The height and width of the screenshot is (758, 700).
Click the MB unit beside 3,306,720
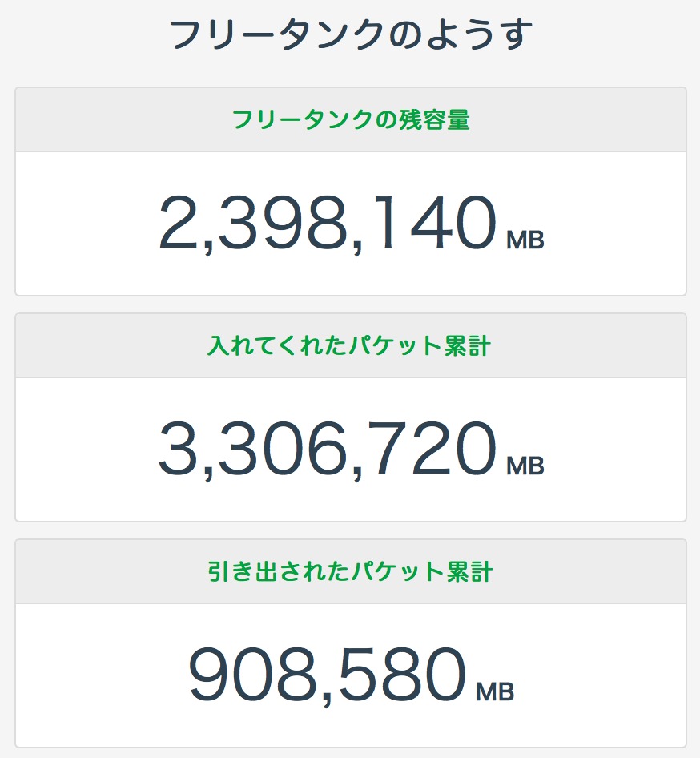(525, 466)
